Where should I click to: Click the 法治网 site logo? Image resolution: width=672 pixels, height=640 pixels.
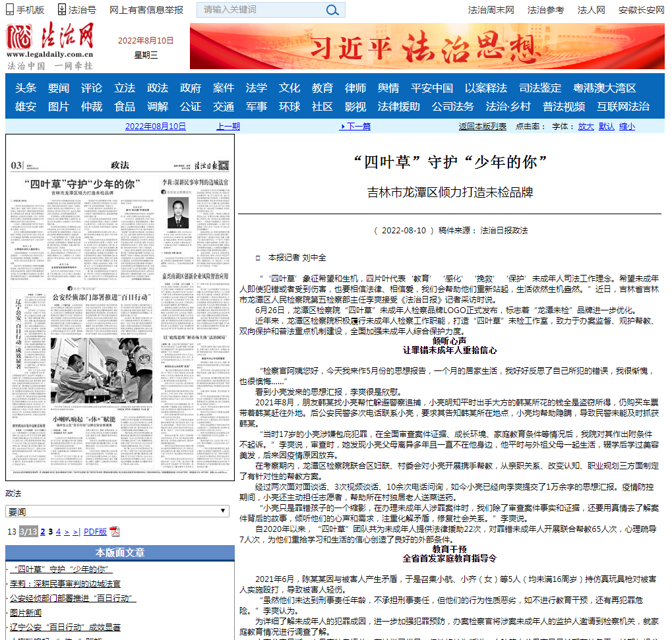tap(50, 46)
